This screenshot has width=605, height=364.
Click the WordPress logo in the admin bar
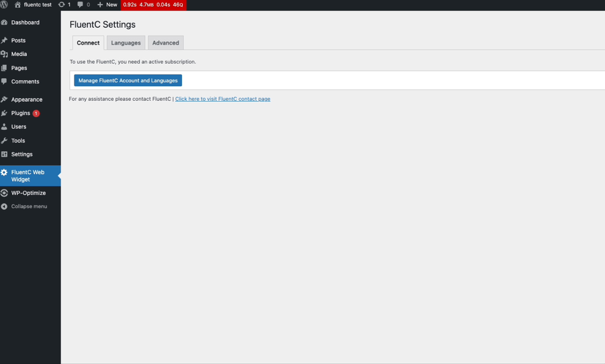(x=4, y=5)
